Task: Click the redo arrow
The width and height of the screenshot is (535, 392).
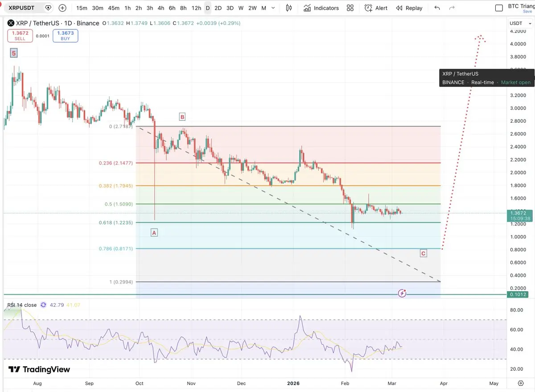Action: point(452,8)
